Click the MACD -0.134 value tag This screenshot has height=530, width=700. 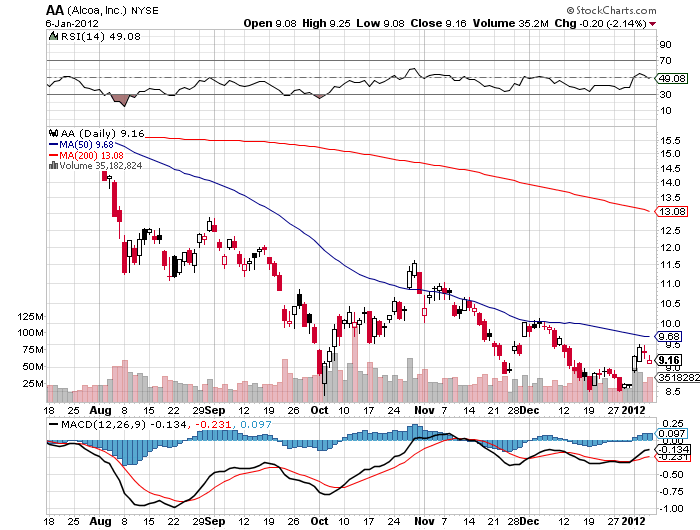click(672, 450)
